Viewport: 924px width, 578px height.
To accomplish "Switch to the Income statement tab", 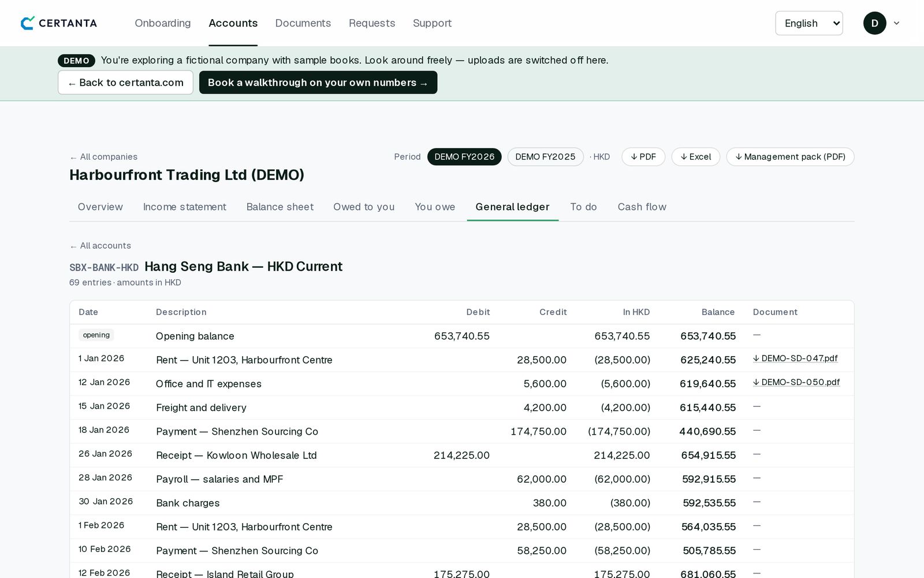I will point(185,207).
